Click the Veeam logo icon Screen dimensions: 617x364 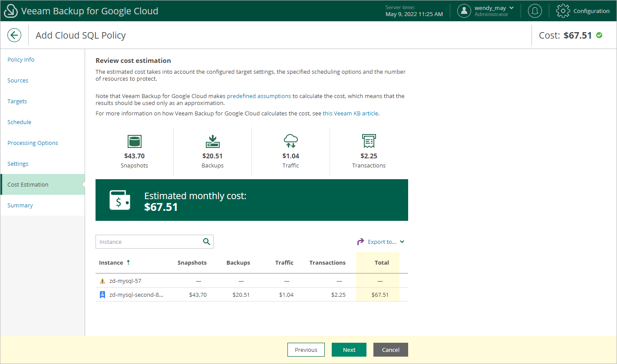pos(10,11)
